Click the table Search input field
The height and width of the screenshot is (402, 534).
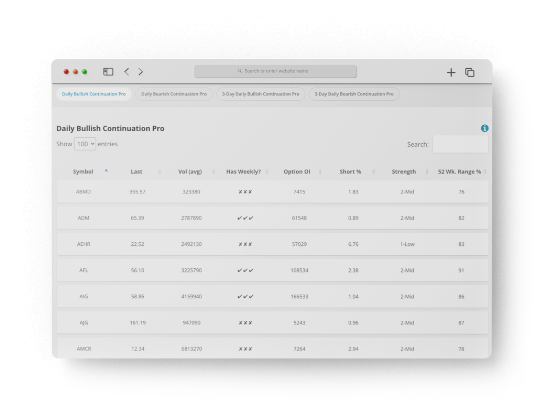(x=460, y=144)
